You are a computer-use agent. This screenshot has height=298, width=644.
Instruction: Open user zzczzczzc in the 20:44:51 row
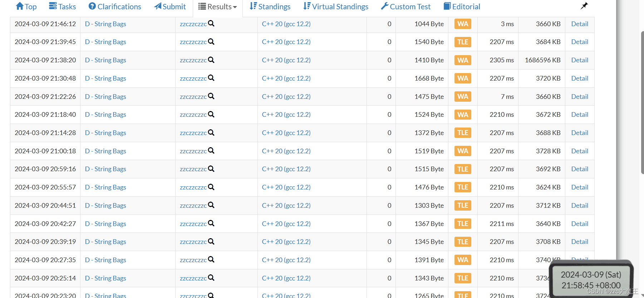[193, 206]
